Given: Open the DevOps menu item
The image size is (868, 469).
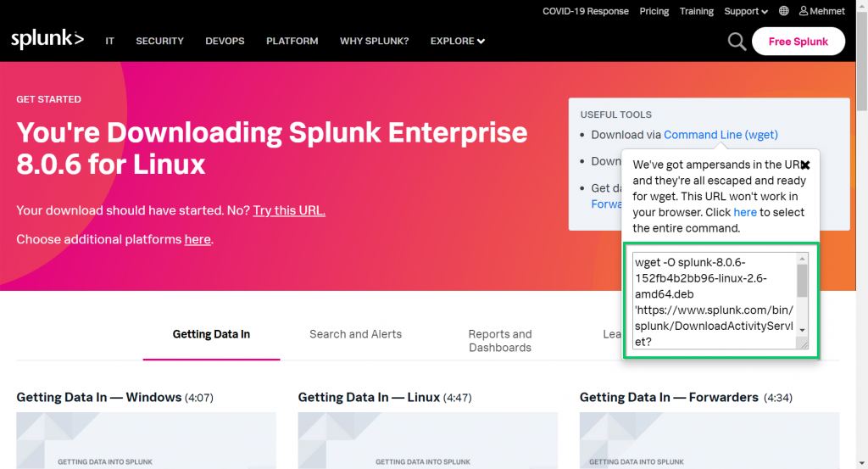Looking at the screenshot, I should pyautogui.click(x=225, y=41).
